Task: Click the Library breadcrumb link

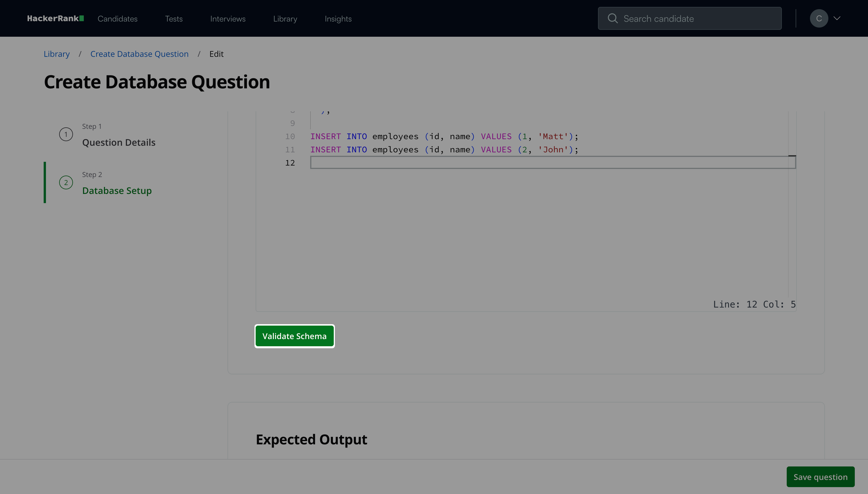Action: coord(57,54)
